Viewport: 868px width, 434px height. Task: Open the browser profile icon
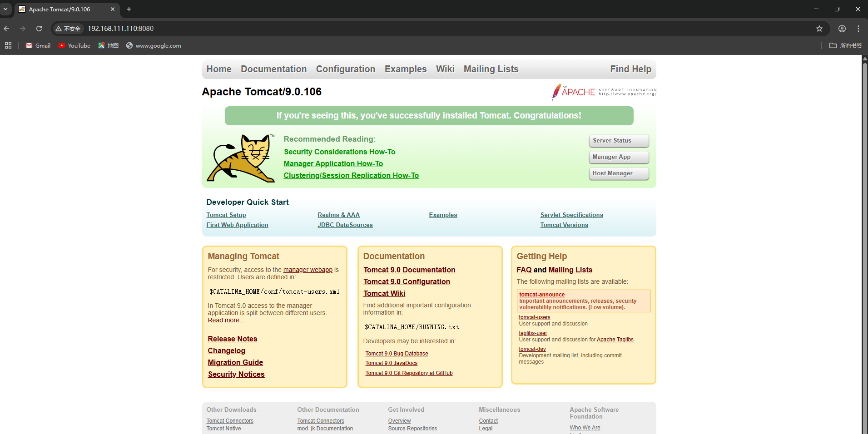[x=842, y=29]
